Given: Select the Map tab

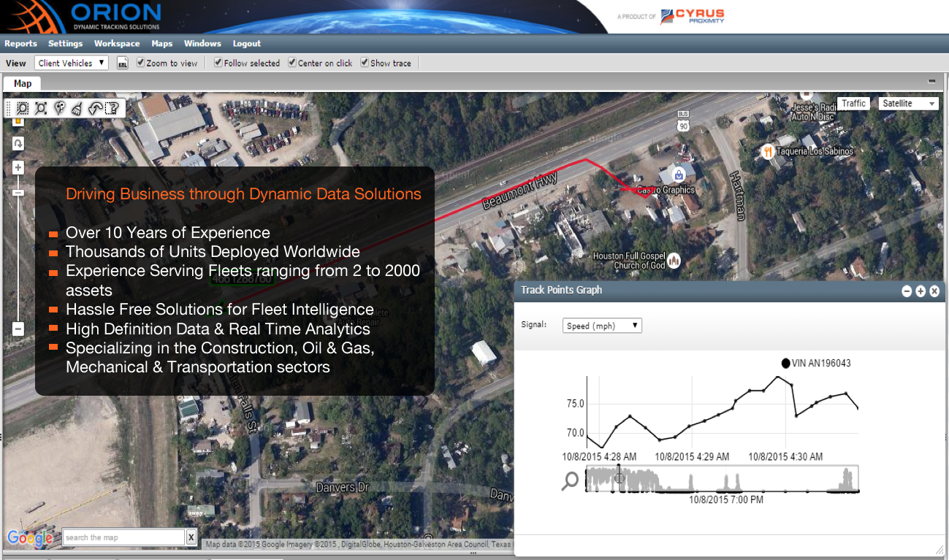Looking at the screenshot, I should (23, 84).
